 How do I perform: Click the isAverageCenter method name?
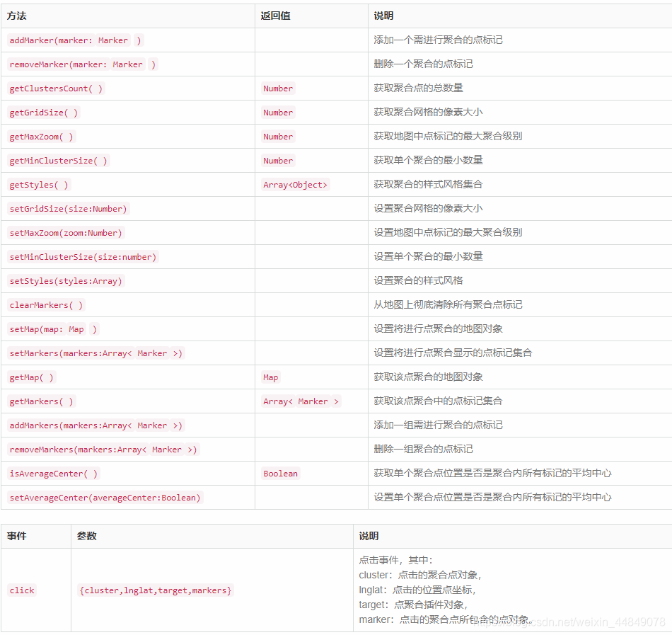pos(54,473)
